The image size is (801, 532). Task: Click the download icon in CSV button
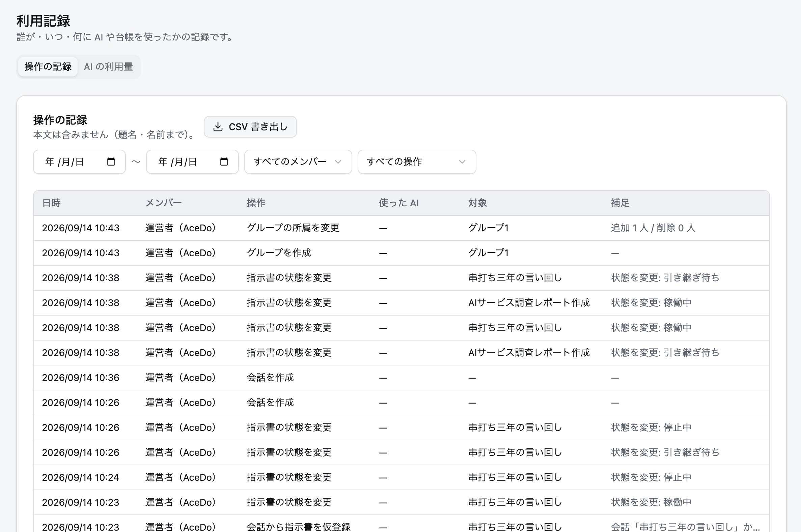point(218,127)
